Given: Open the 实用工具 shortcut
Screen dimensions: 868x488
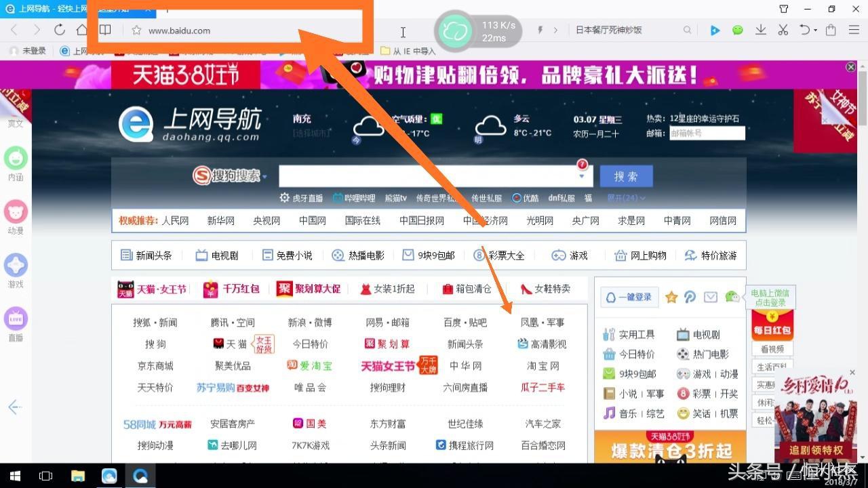Looking at the screenshot, I should pyautogui.click(x=629, y=334).
